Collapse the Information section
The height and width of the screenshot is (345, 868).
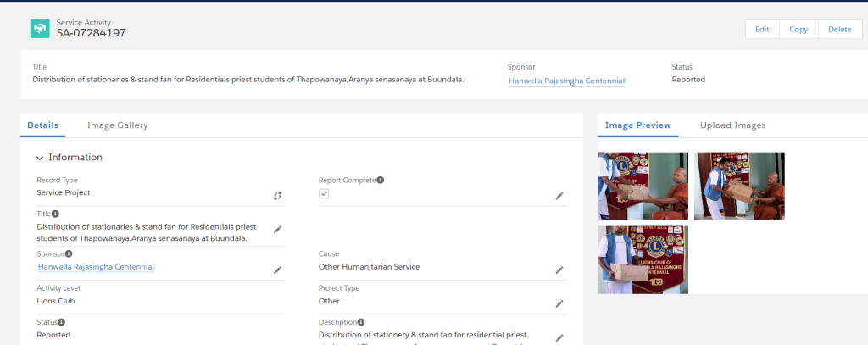click(x=39, y=158)
